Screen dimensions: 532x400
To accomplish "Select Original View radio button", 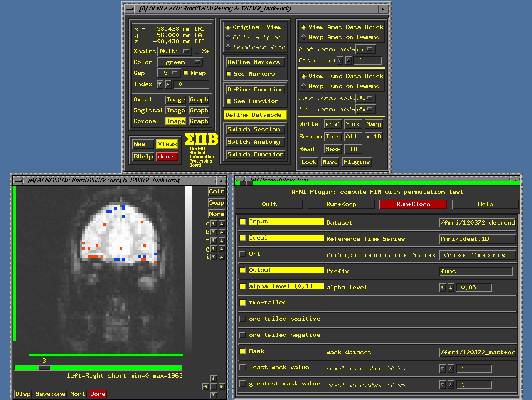I will (228, 27).
